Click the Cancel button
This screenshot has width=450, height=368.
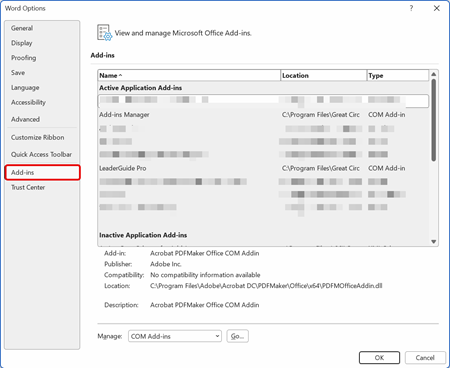pyautogui.click(x=425, y=358)
